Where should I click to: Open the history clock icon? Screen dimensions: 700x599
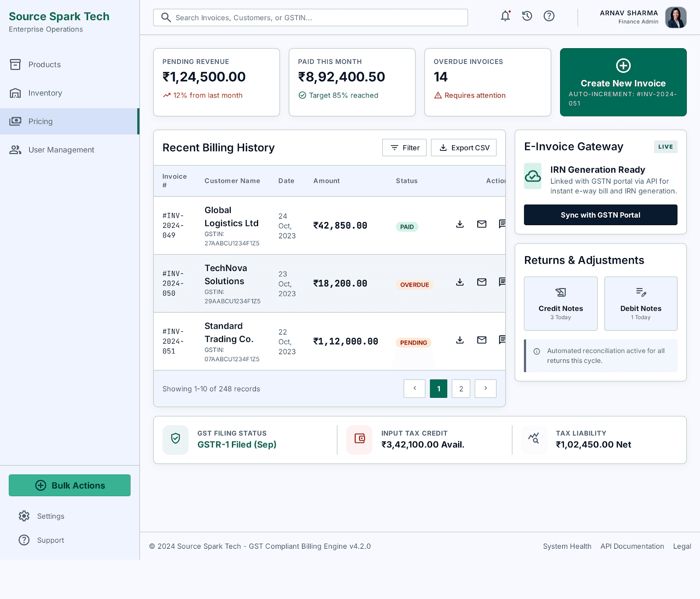527,16
